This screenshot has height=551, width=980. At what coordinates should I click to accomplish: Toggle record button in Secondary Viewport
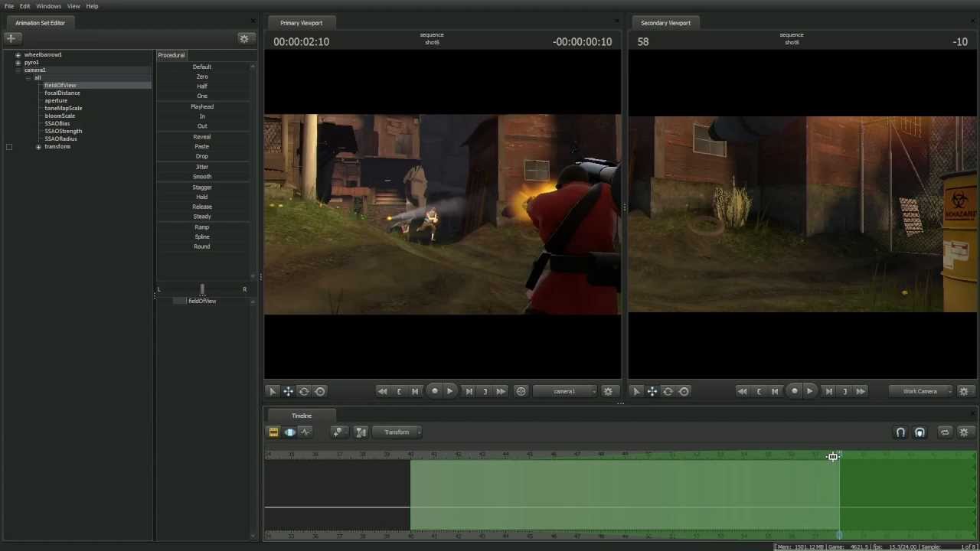point(794,391)
